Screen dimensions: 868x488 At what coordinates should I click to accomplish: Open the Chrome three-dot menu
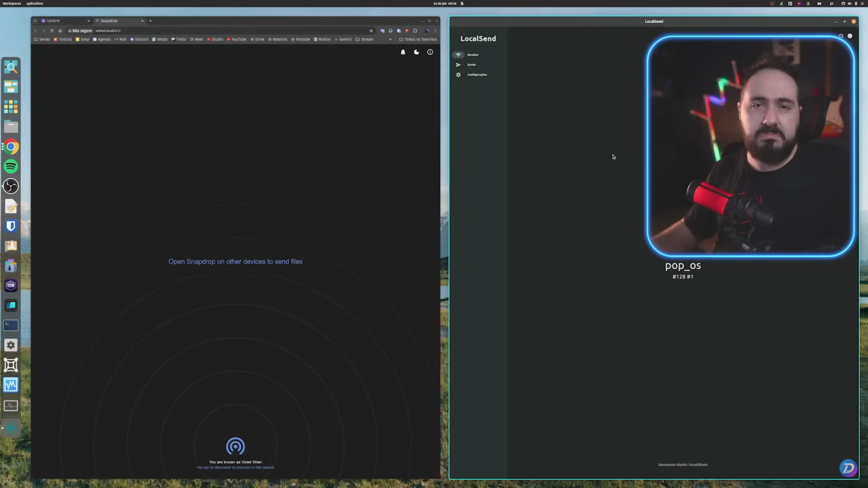tap(435, 31)
